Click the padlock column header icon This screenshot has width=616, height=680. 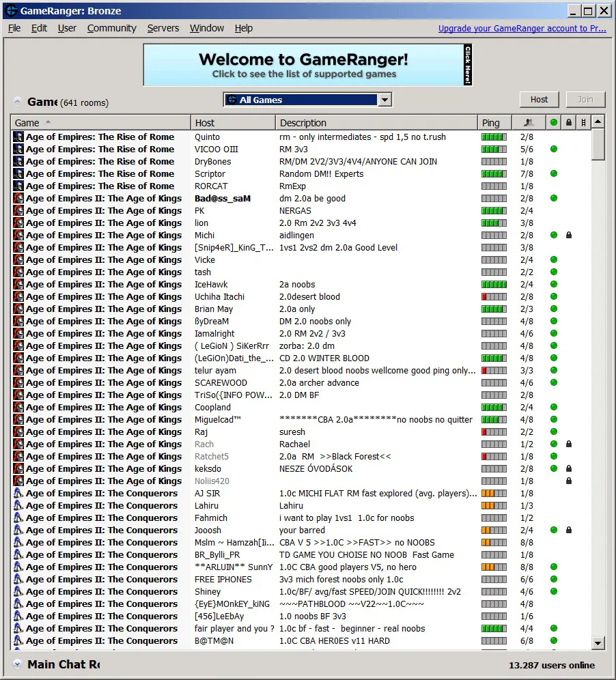(569, 123)
